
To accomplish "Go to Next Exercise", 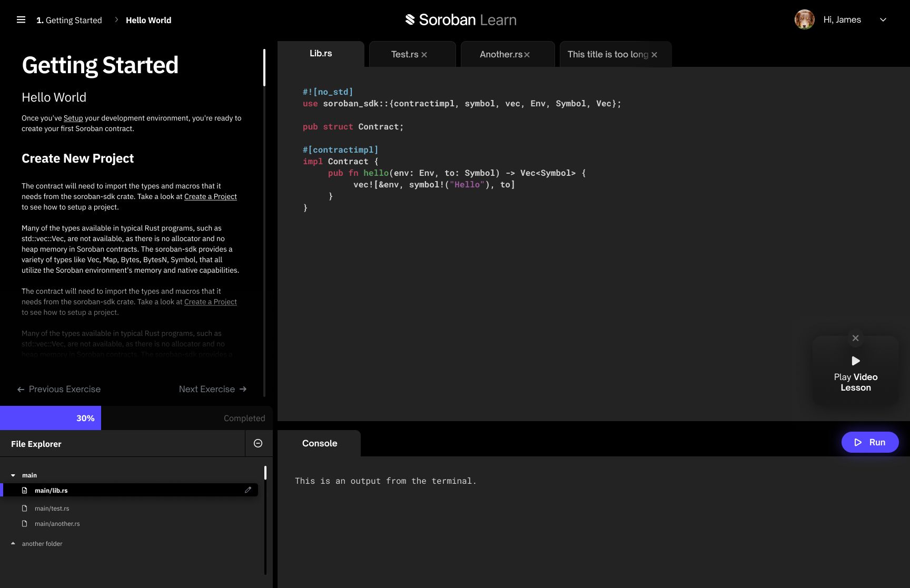I will [x=213, y=389].
